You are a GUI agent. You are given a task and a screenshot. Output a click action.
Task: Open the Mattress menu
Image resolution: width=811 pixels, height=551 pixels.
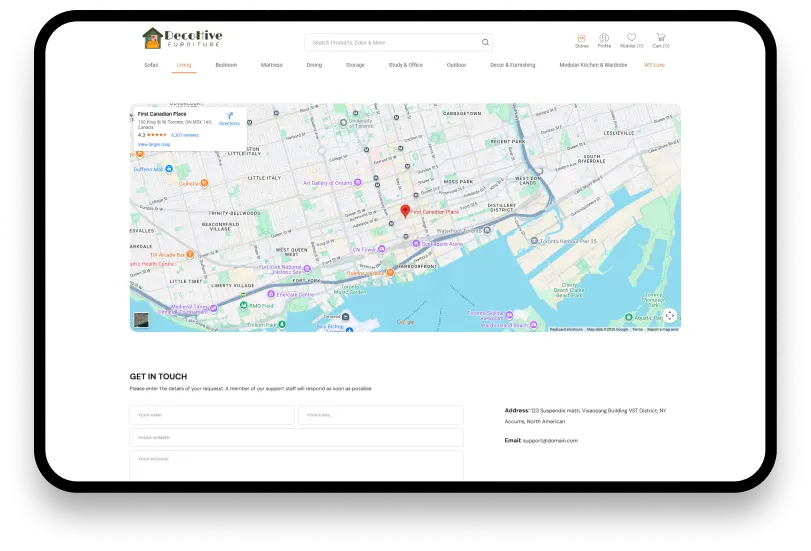(272, 65)
